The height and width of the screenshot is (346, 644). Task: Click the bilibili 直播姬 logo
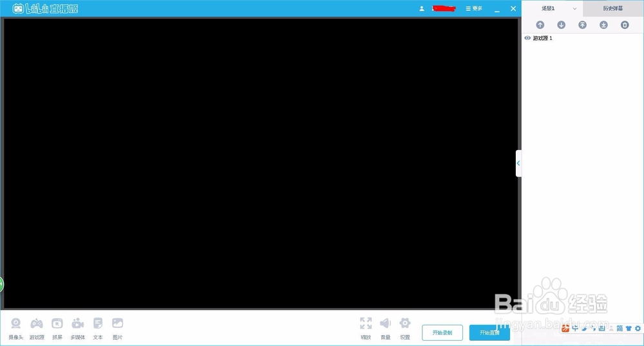coord(45,8)
